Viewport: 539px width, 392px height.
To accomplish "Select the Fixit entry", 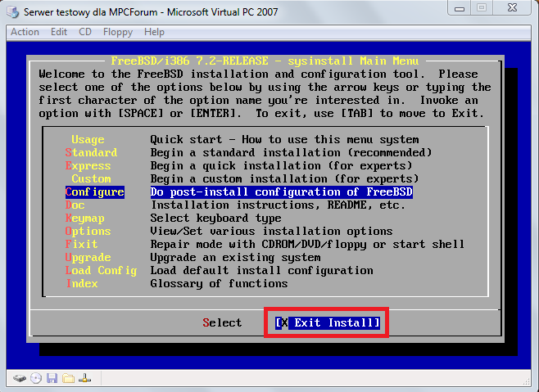I will pos(81,244).
